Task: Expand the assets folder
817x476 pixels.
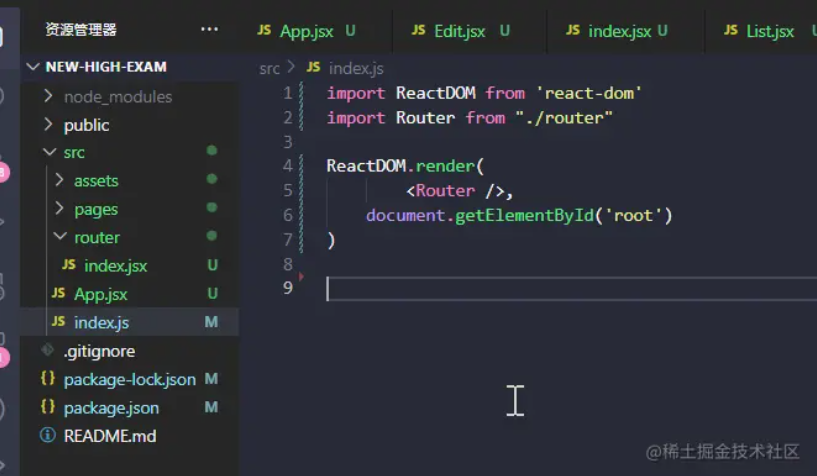Action: point(59,181)
